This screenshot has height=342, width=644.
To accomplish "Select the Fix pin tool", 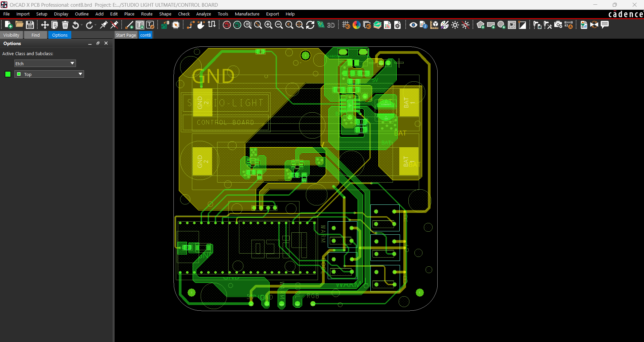I will click(104, 25).
